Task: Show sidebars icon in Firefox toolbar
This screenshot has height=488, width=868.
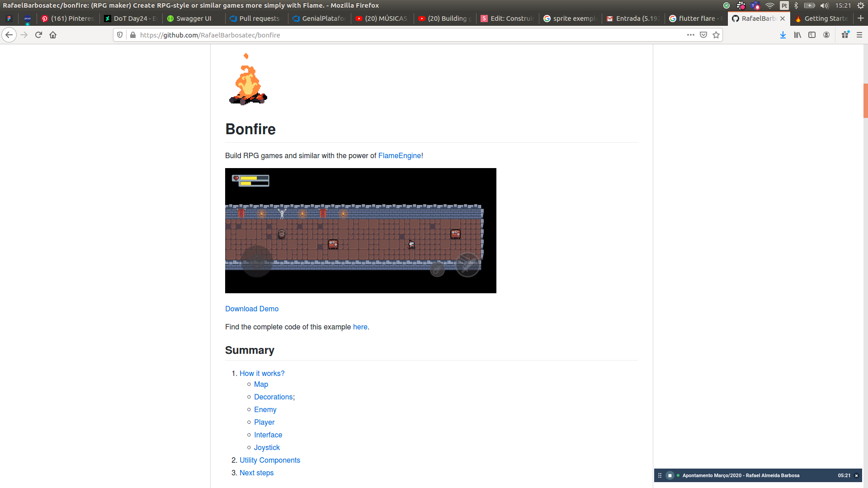Action: (x=812, y=35)
